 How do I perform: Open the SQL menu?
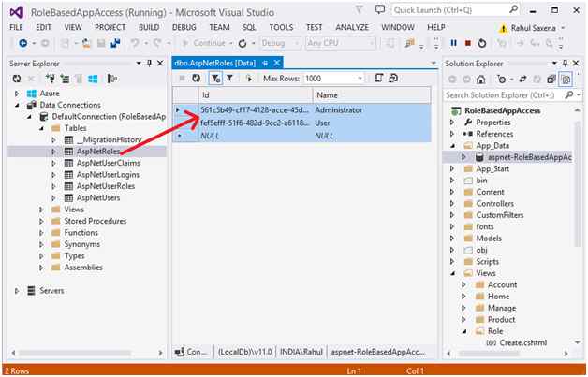249,27
